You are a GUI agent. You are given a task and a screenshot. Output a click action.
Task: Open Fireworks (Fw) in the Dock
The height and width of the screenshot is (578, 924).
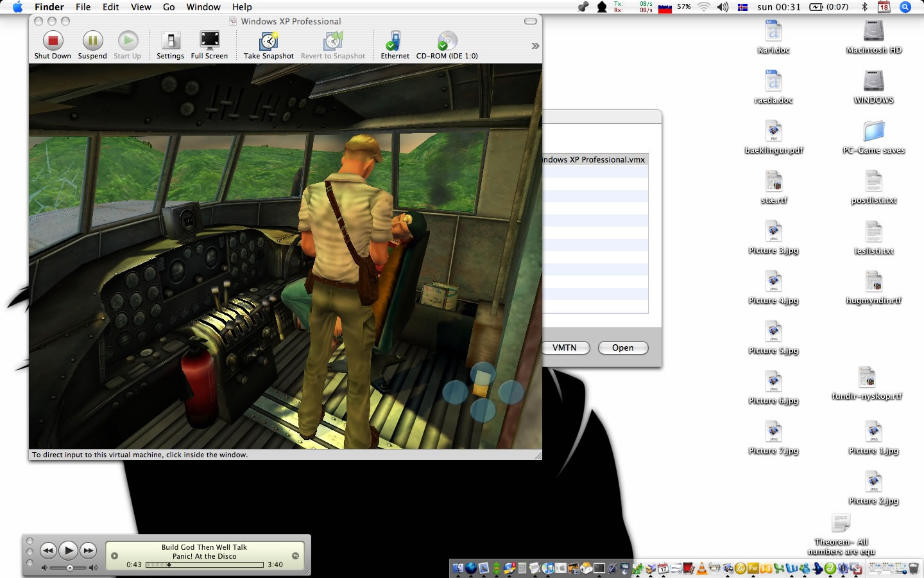753,568
